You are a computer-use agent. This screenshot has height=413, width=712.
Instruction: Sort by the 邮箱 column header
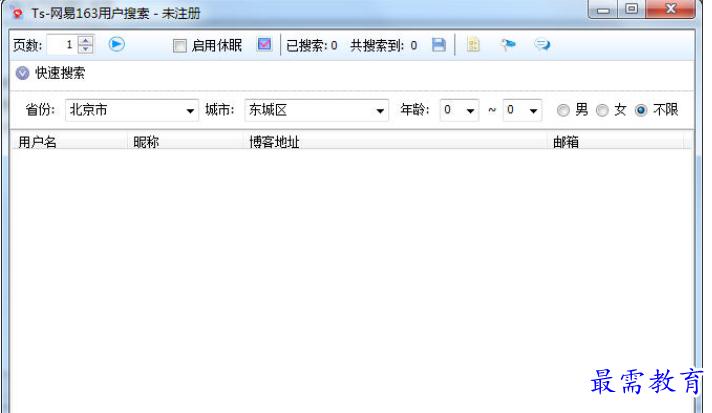[615, 142]
